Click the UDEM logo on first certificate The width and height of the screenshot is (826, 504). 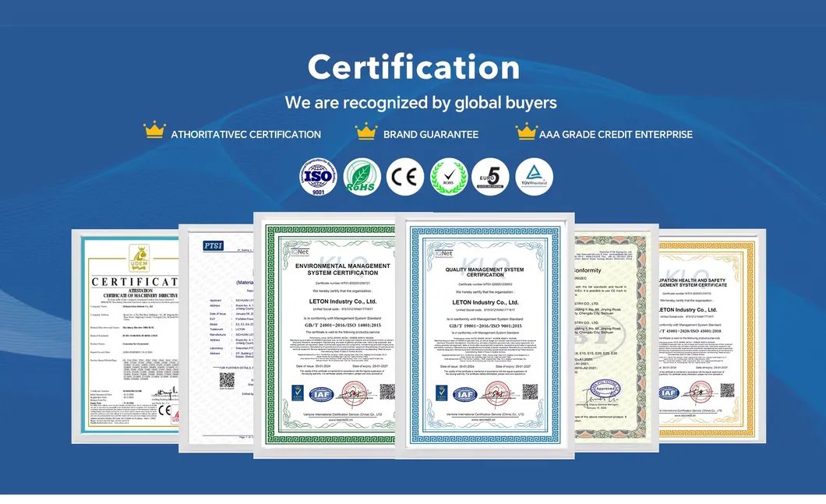[139, 258]
